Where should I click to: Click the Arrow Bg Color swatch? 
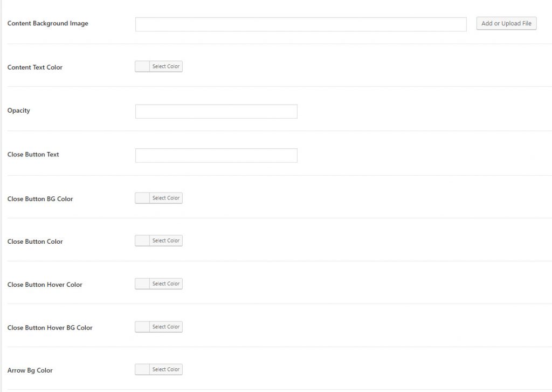coord(142,370)
